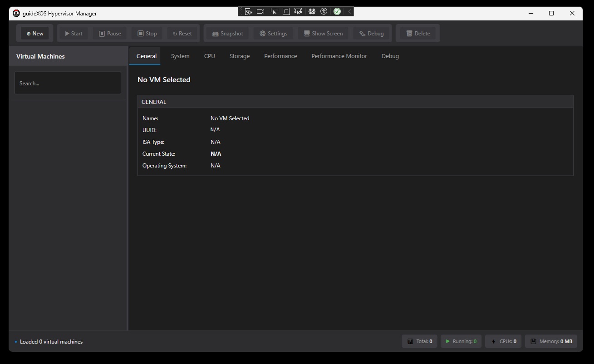Screen dimensions: 594x364
Task: Pause the virtual machine from the toolbar
Action: (x=110, y=34)
